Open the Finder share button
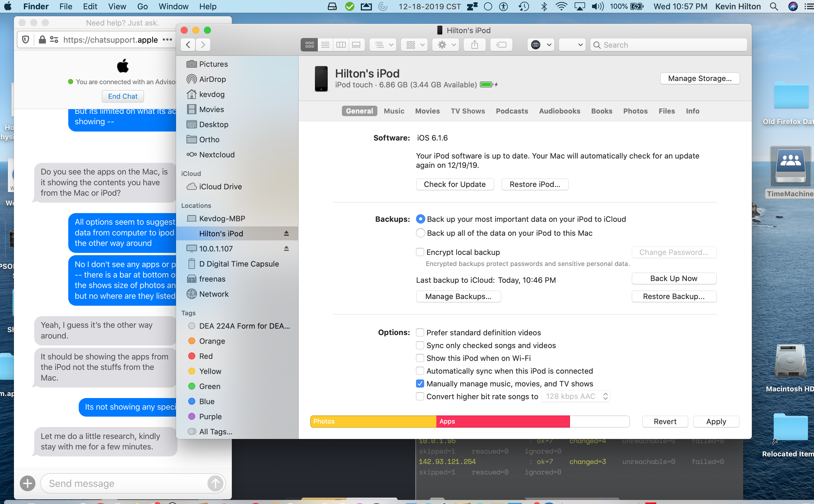814x504 pixels. pos(474,45)
